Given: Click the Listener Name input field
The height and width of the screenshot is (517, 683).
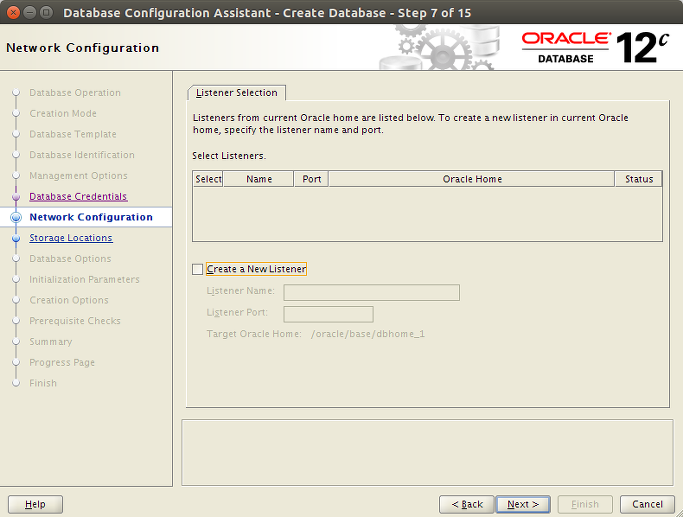Looking at the screenshot, I should [372, 292].
